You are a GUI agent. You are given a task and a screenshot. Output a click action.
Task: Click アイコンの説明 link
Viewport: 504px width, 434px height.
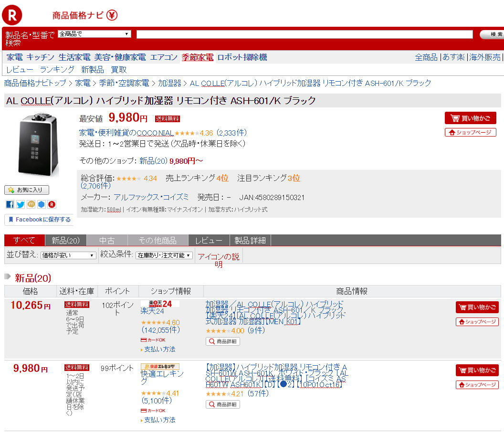click(219, 260)
